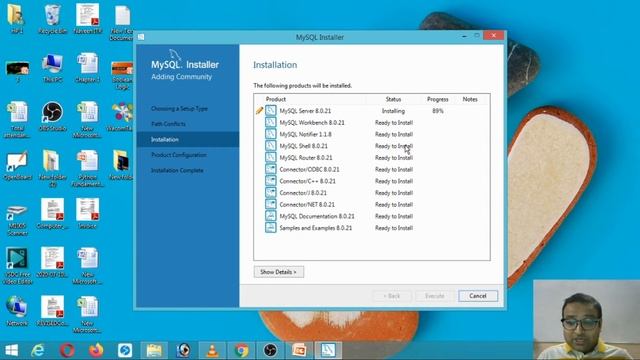Click the MySQL Installer taskbar icon

328,350
